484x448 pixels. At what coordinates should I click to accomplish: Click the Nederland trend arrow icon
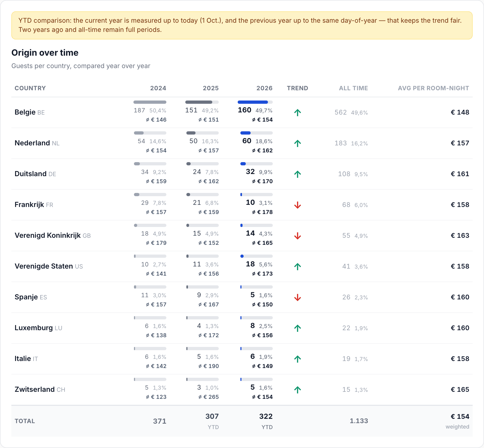point(297,143)
